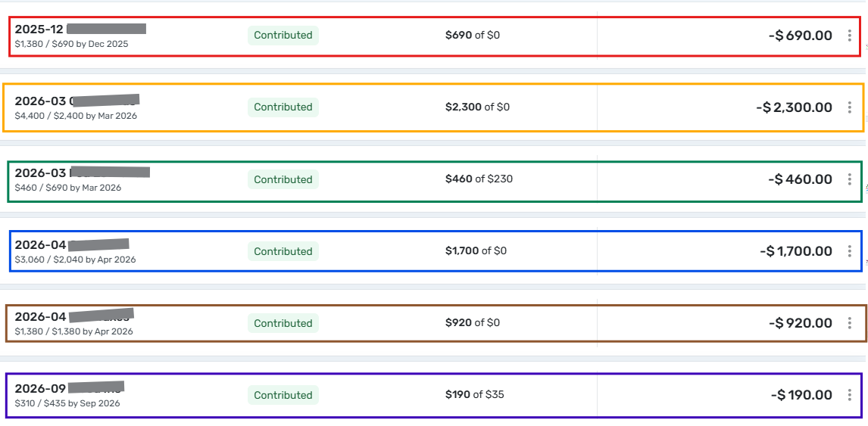Click the "$2,300 of $0" contribution amount
The height and width of the screenshot is (426, 868).
[477, 107]
